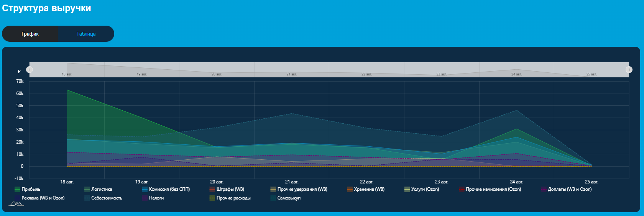
Task: Click the Комиссия (без СПП) legend marker
Action: pyautogui.click(x=145, y=189)
